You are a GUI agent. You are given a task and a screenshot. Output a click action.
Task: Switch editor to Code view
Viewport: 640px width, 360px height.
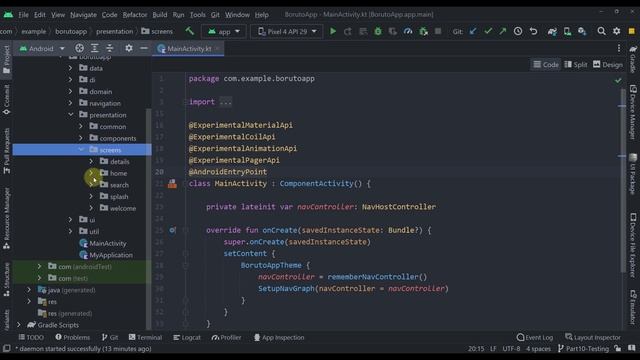click(546, 64)
